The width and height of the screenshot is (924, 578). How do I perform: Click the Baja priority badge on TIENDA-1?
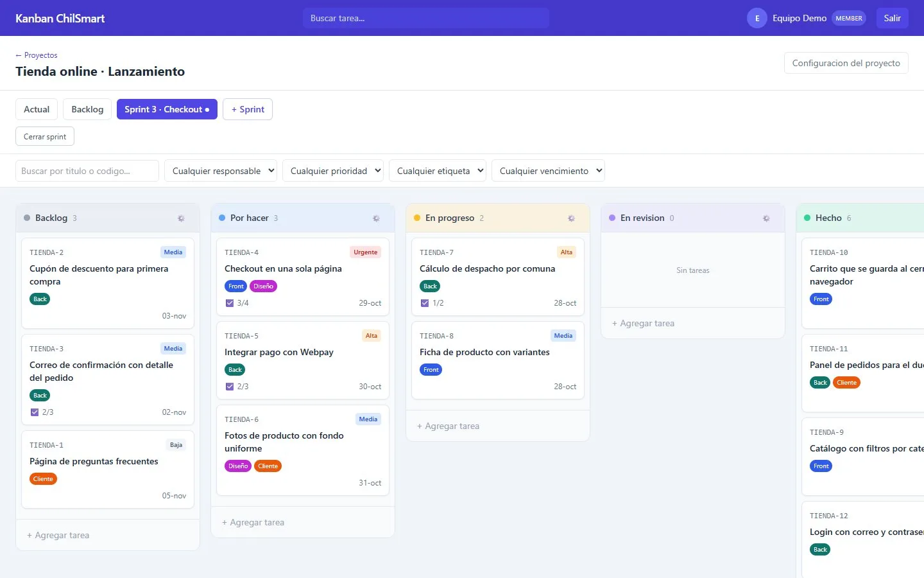pos(176,445)
